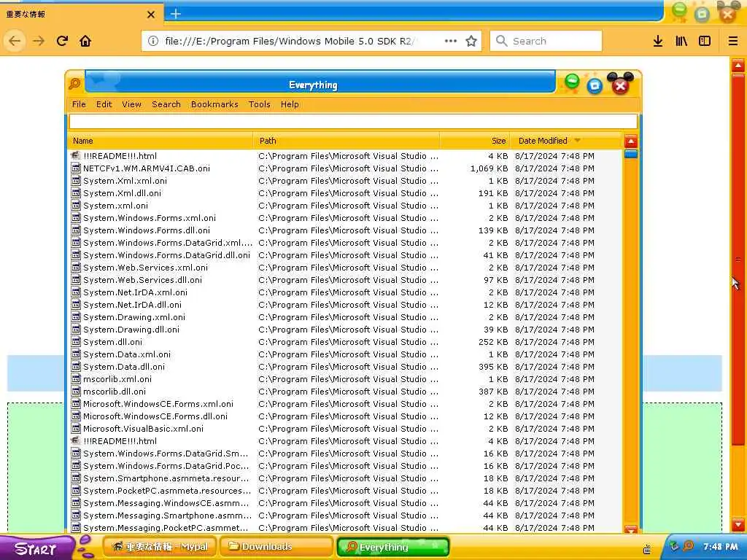Sort results by the Size column header
The width and height of the screenshot is (747, 560).
[x=476, y=141]
